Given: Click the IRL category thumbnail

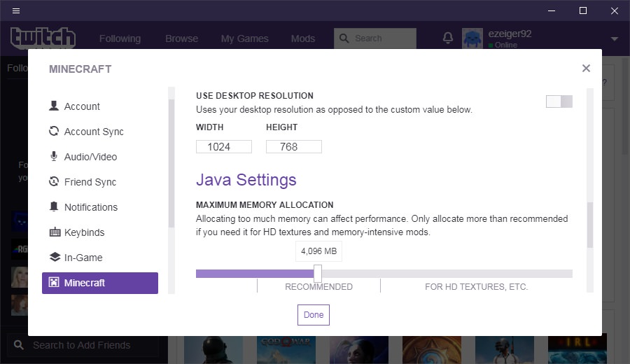Looking at the screenshot, I should [577, 350].
